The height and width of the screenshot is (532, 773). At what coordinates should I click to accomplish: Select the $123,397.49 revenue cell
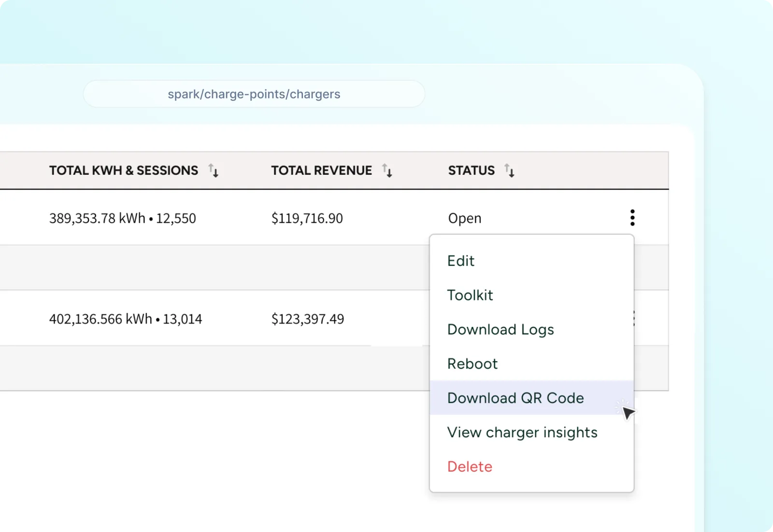(308, 319)
